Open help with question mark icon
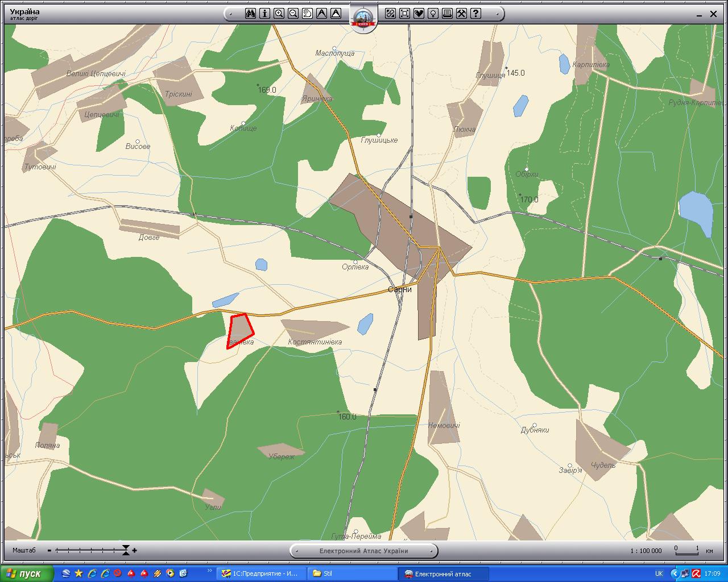 [x=475, y=14]
